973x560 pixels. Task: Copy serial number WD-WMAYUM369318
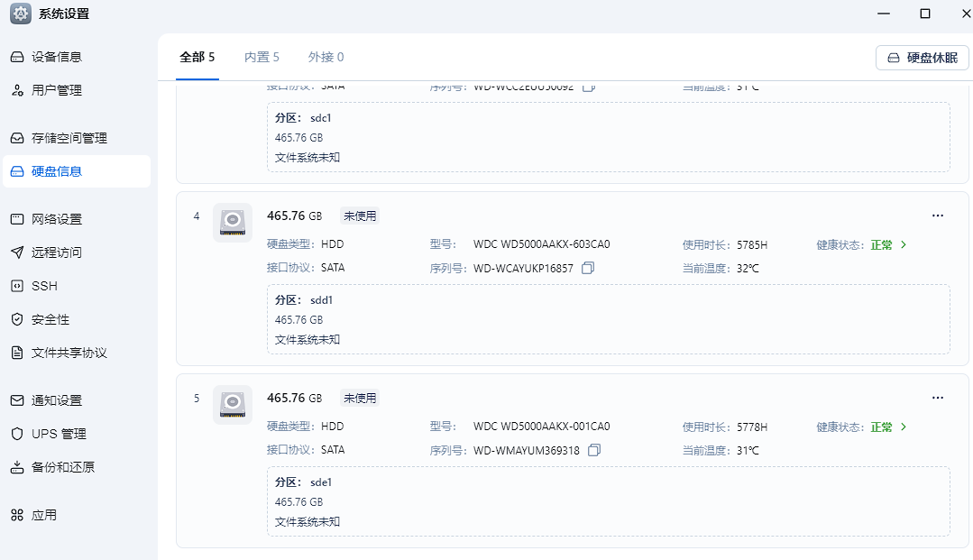tap(594, 450)
